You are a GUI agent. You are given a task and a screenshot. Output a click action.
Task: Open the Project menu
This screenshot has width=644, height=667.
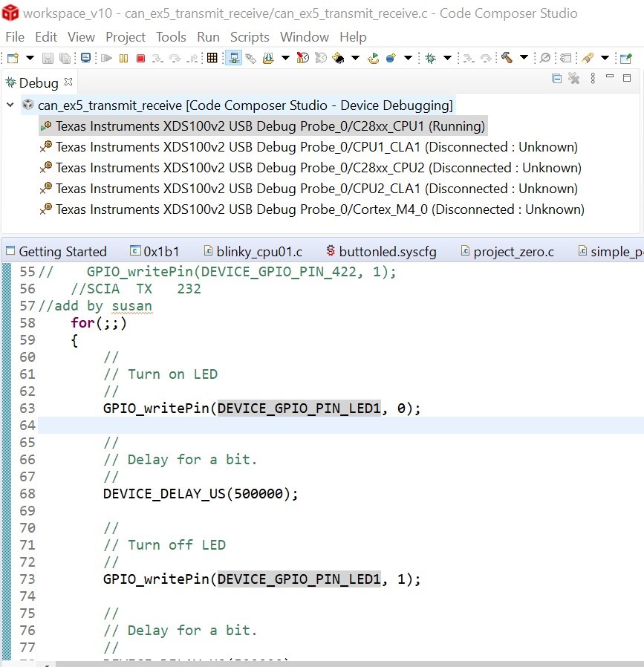click(x=126, y=37)
